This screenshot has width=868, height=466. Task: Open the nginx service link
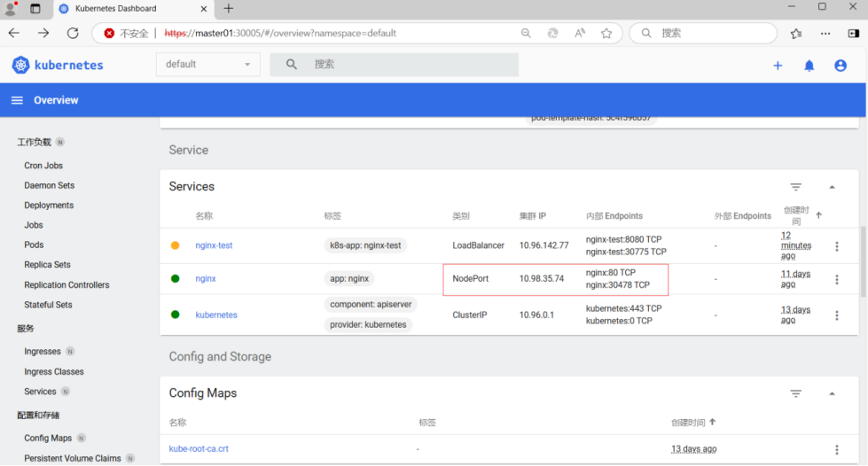[x=206, y=278]
